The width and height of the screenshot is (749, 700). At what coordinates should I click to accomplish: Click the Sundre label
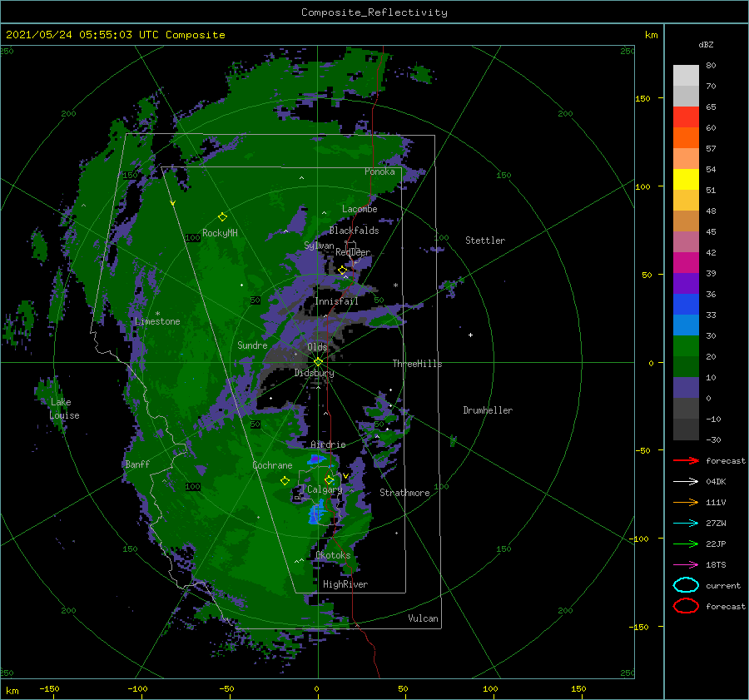point(252,345)
